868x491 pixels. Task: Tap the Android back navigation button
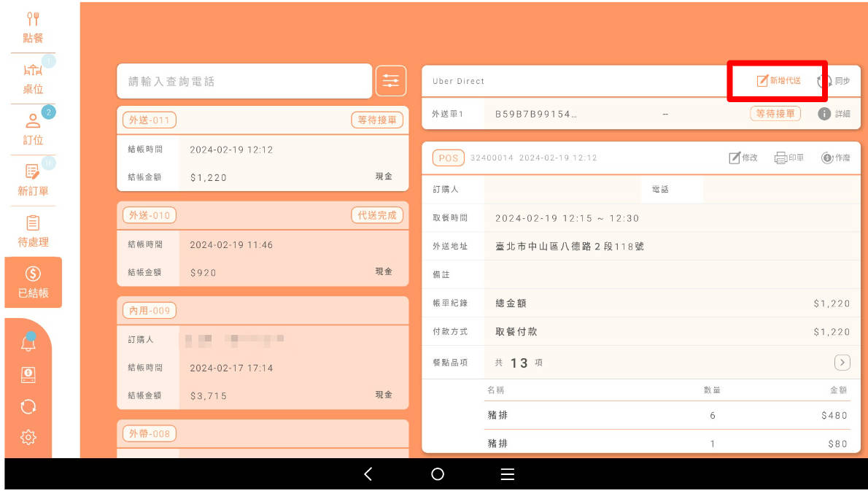(368, 474)
